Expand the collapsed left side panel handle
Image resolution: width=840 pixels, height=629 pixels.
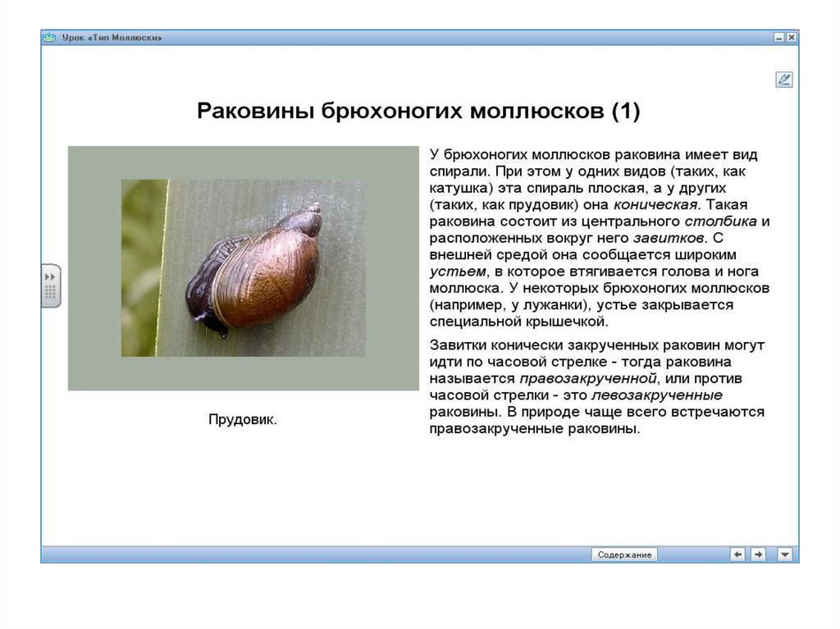click(x=51, y=285)
